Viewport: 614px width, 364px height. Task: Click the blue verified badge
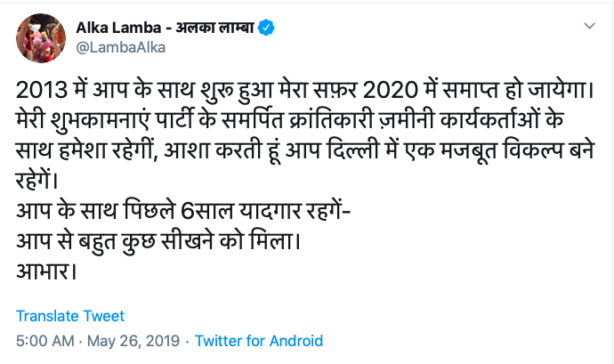[266, 28]
